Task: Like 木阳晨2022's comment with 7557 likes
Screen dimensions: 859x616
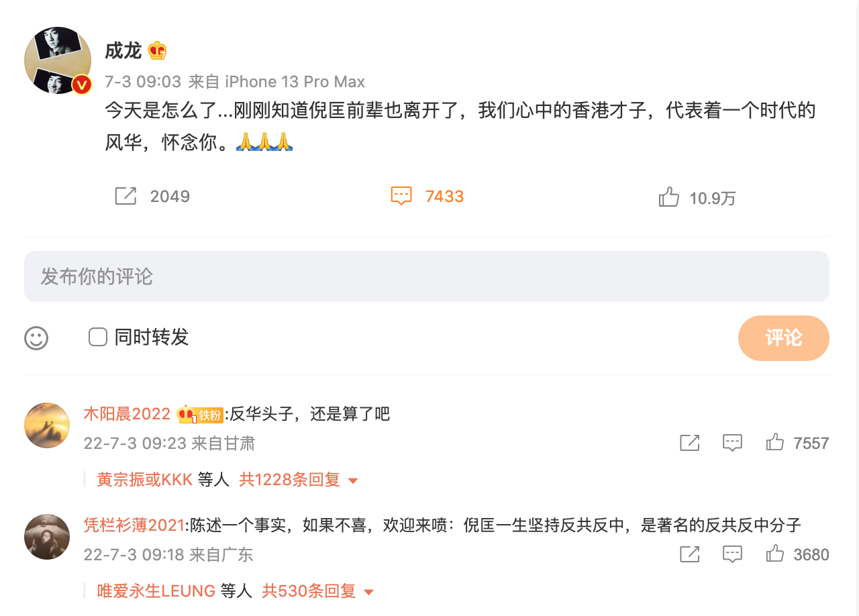Action: (x=775, y=442)
